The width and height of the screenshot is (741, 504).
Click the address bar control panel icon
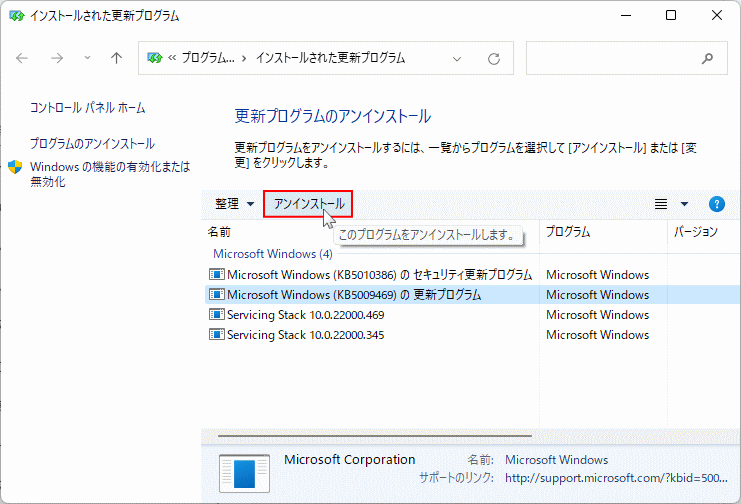tap(155, 58)
